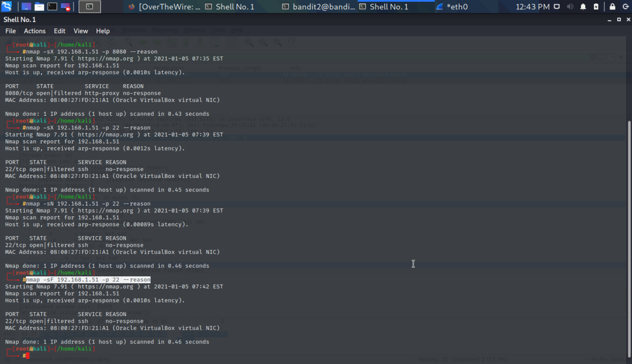Switch to the bandit2@bandit taskbar window
Screen dimensions: 632x364
(x=318, y=7)
